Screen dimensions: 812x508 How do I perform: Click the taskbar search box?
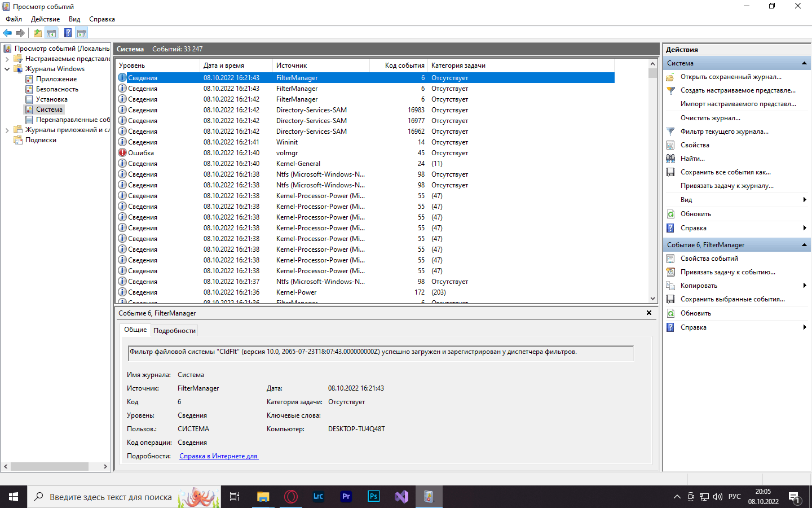(x=124, y=497)
